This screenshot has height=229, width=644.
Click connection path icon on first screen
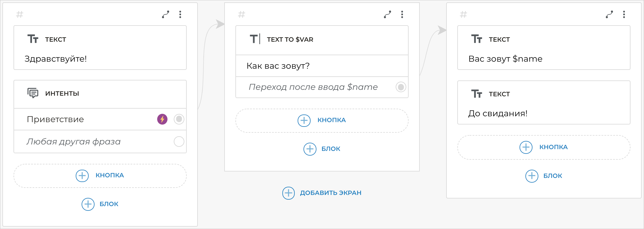pyautogui.click(x=166, y=14)
